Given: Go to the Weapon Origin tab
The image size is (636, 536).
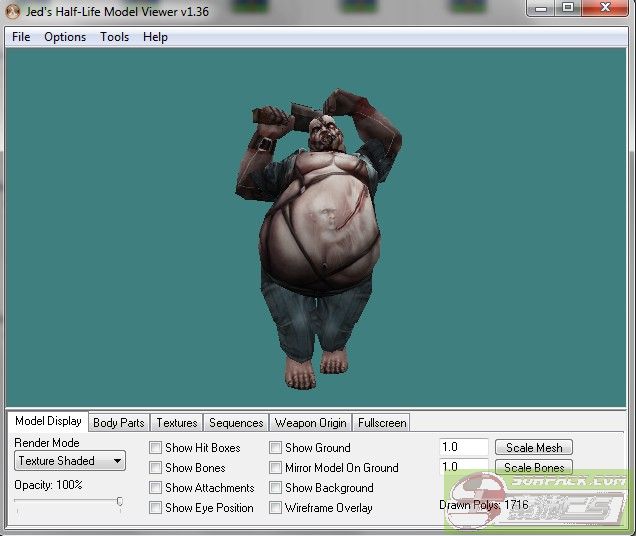Looking at the screenshot, I should 310,423.
